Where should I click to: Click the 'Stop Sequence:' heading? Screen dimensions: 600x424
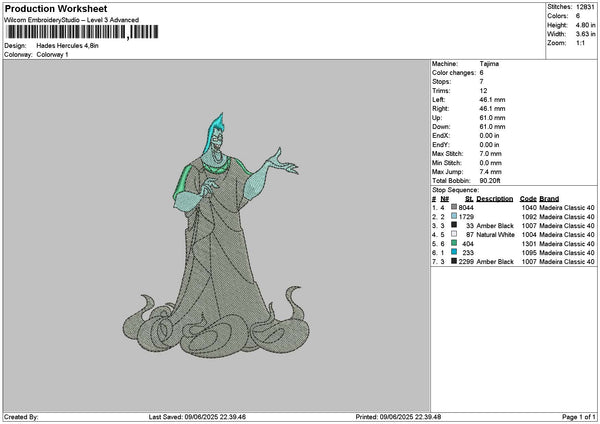(x=455, y=190)
